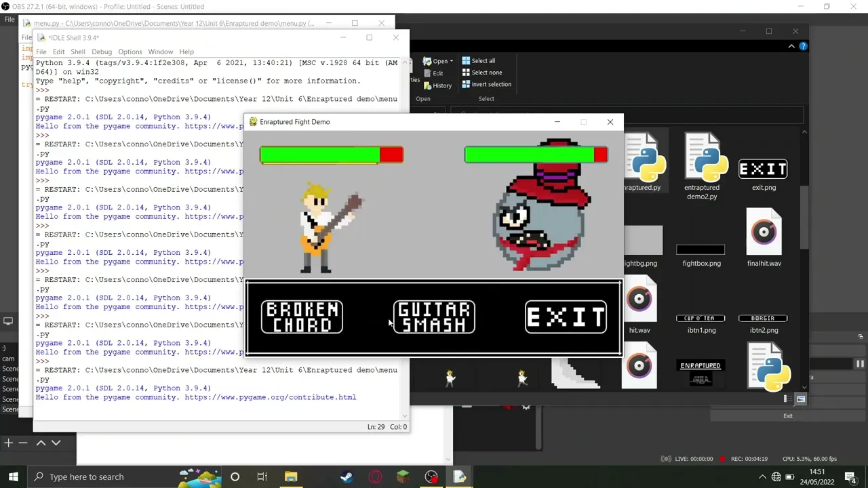Open the OBS File menu
868x488 pixels.
click(x=9, y=19)
